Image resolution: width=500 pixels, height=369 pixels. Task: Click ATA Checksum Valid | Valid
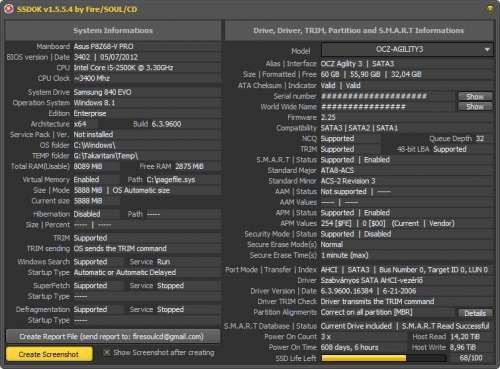[340, 85]
